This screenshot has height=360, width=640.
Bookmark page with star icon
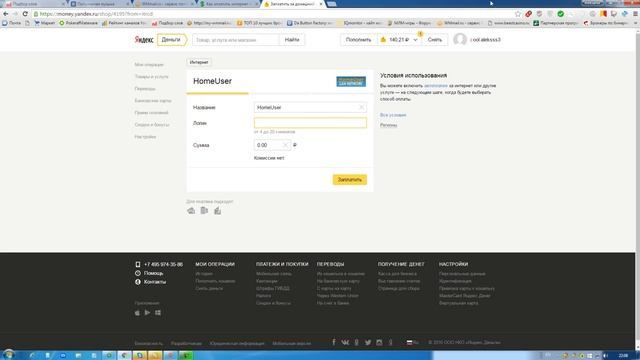(518, 14)
